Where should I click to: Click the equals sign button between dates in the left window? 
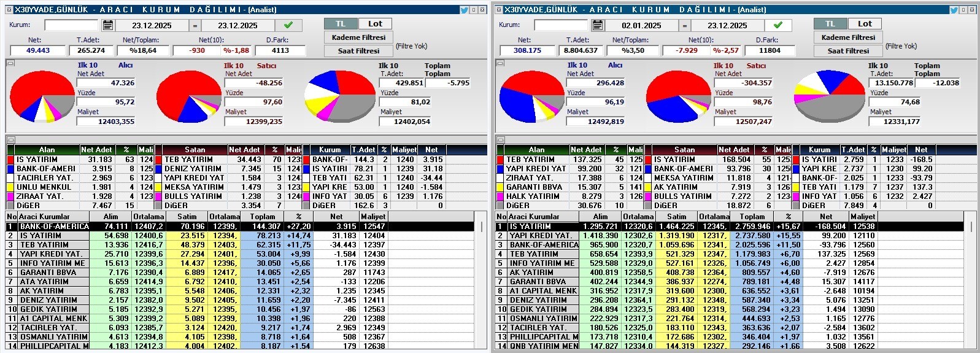tap(195, 25)
